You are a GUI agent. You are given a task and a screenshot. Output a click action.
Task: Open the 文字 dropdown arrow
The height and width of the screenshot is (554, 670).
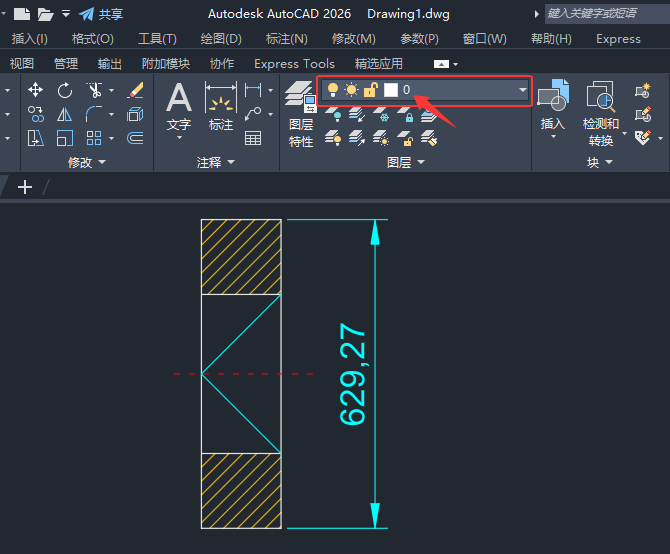179,138
